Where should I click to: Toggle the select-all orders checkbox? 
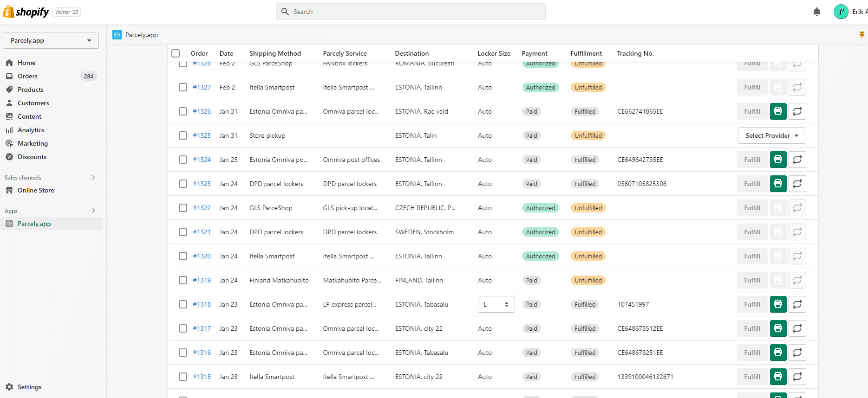pyautogui.click(x=176, y=53)
